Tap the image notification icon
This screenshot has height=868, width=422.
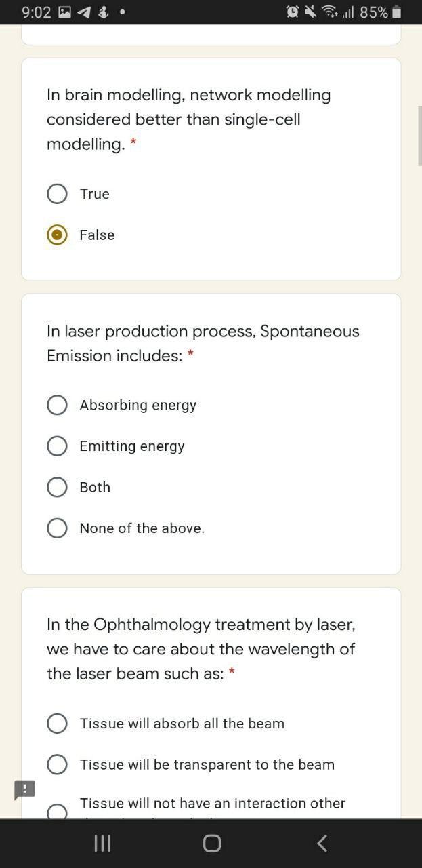coord(65,12)
